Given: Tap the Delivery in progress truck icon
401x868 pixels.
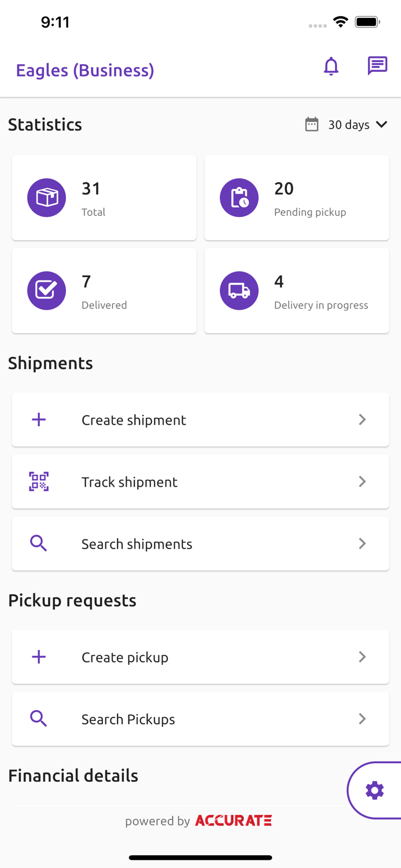Looking at the screenshot, I should [239, 290].
